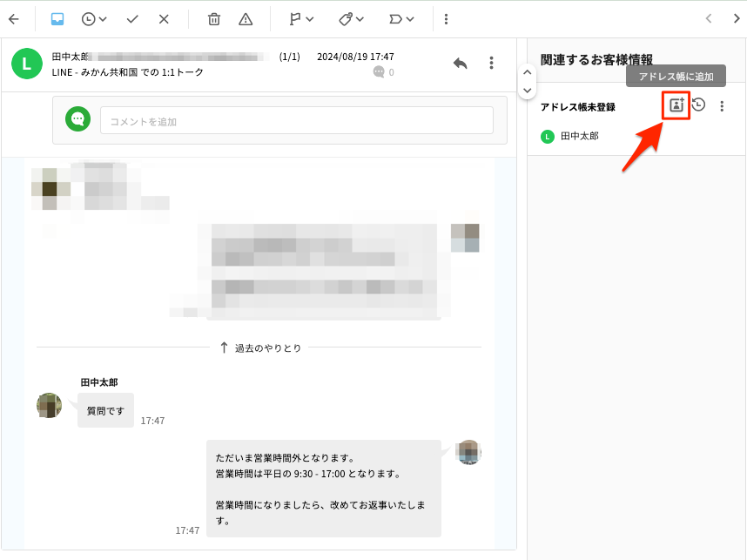This screenshot has width=747, height=560.
Task: Delete the conversation with the trash icon
Action: point(214,18)
